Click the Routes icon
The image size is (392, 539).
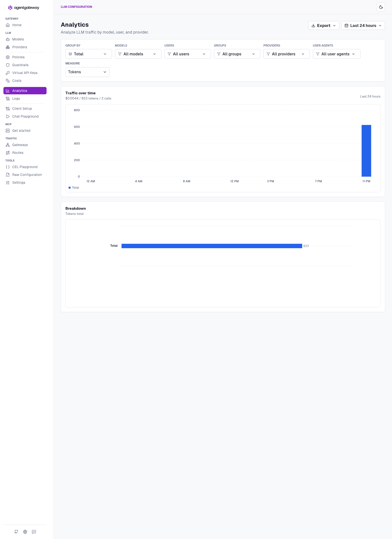(x=8, y=153)
